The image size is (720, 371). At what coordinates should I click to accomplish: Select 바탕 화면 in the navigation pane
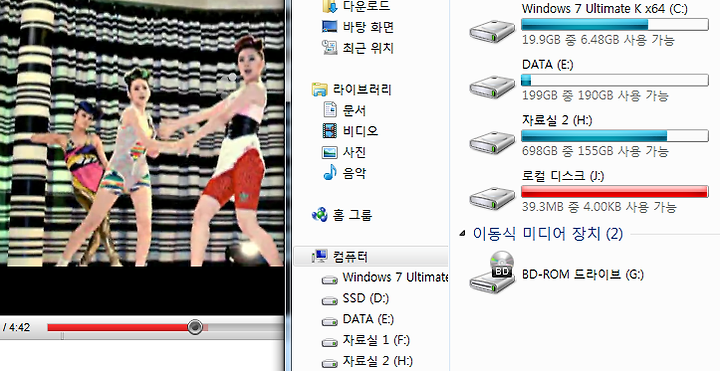point(368,27)
